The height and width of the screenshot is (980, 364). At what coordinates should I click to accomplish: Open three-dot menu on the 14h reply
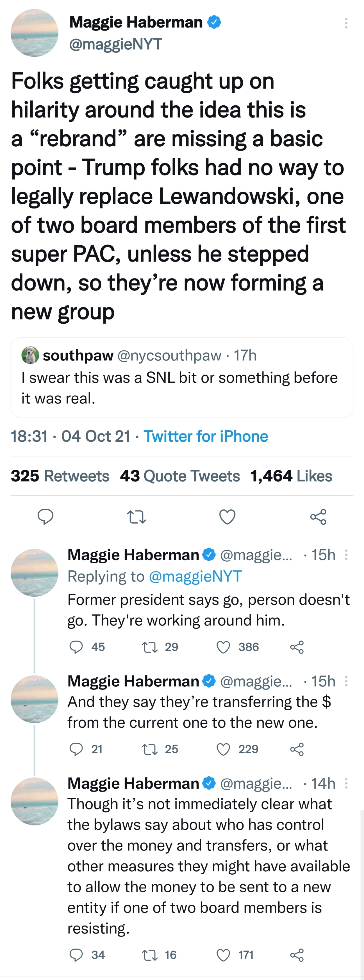[x=346, y=783]
